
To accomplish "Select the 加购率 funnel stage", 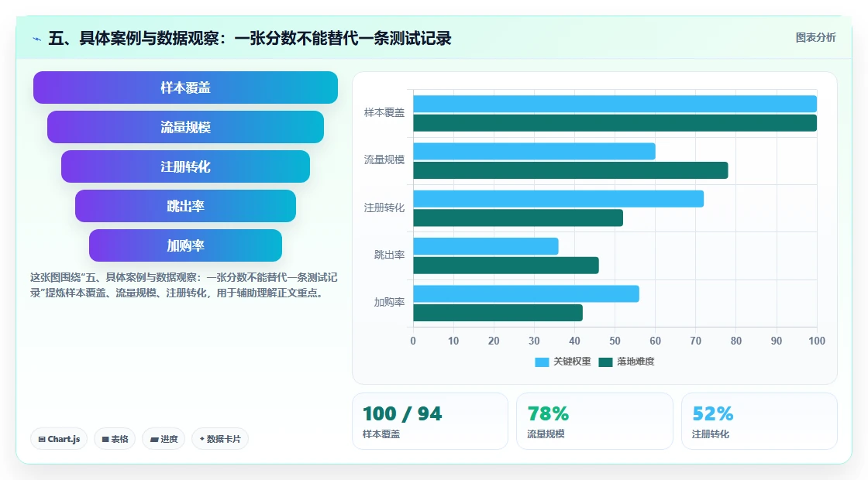I will pos(185,245).
